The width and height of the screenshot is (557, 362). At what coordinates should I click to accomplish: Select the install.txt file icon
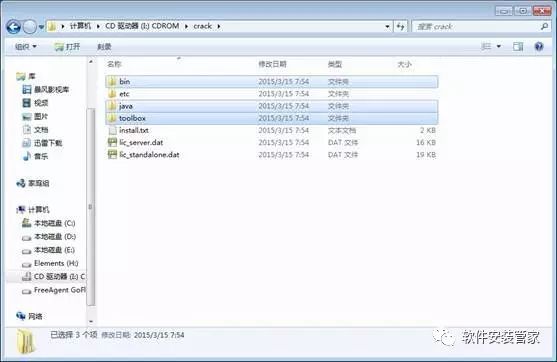tap(112, 130)
